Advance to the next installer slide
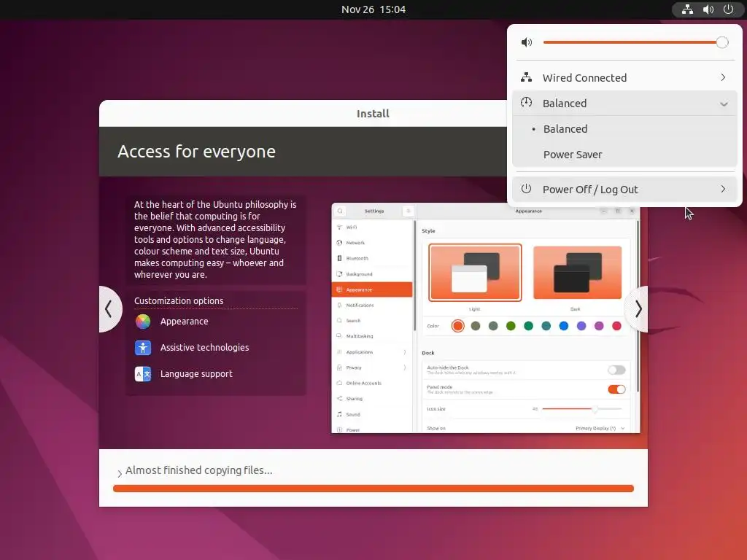This screenshot has width=747, height=560. [638, 309]
